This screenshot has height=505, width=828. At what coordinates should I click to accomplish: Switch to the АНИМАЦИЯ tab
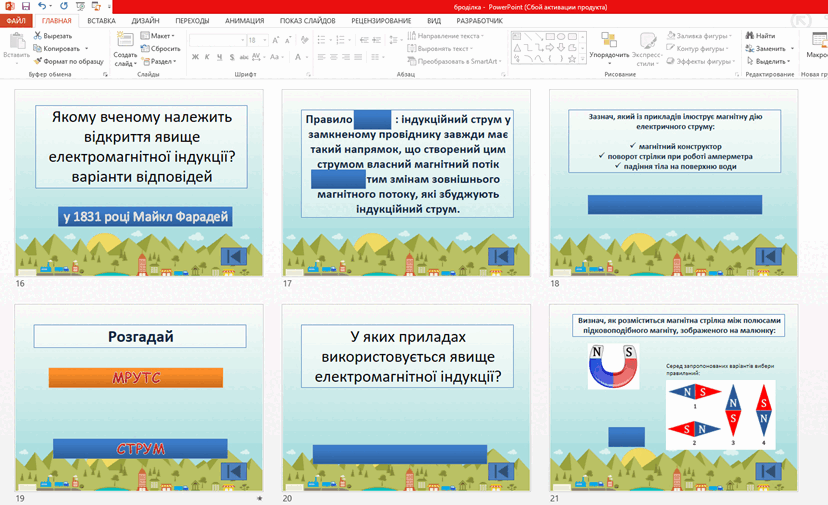(x=244, y=21)
